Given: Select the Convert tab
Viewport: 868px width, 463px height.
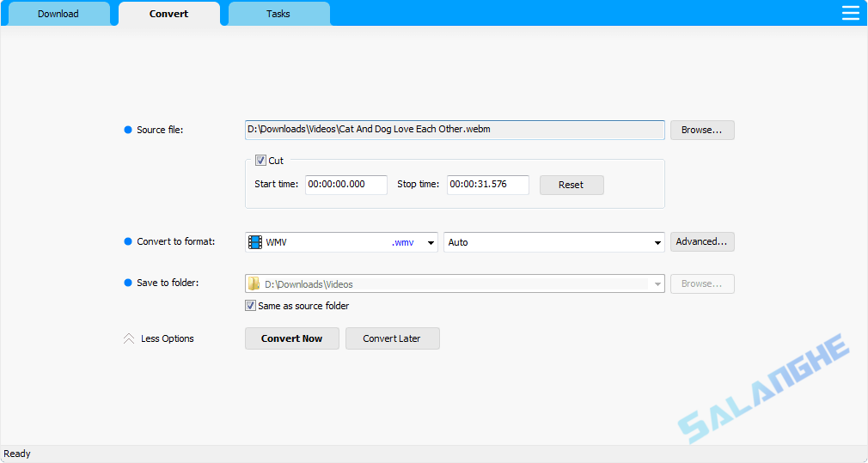Looking at the screenshot, I should pyautogui.click(x=168, y=14).
